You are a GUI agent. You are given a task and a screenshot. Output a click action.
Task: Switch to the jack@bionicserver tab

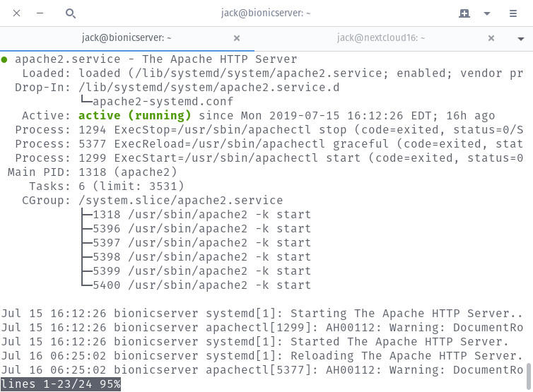(127, 38)
